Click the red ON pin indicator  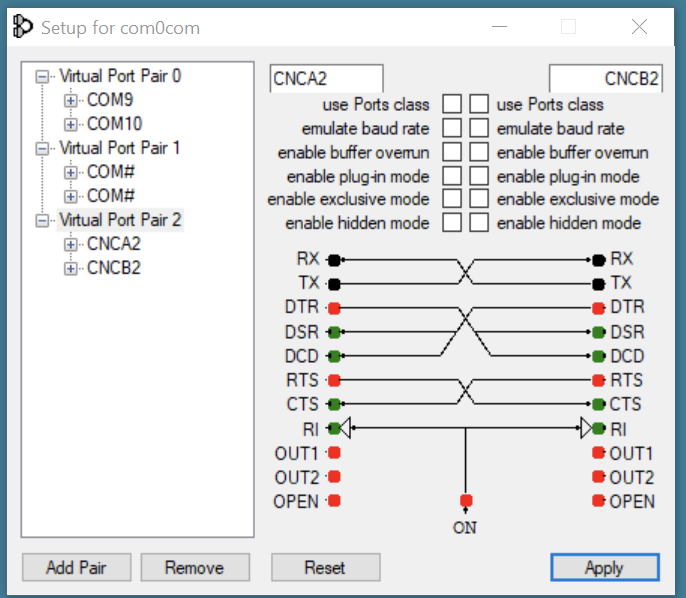click(x=465, y=501)
